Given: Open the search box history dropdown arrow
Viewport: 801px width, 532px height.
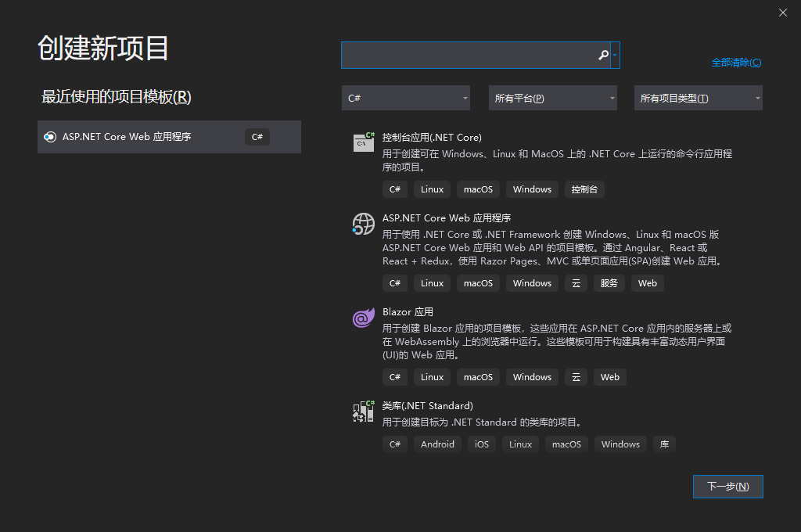Looking at the screenshot, I should [615, 56].
